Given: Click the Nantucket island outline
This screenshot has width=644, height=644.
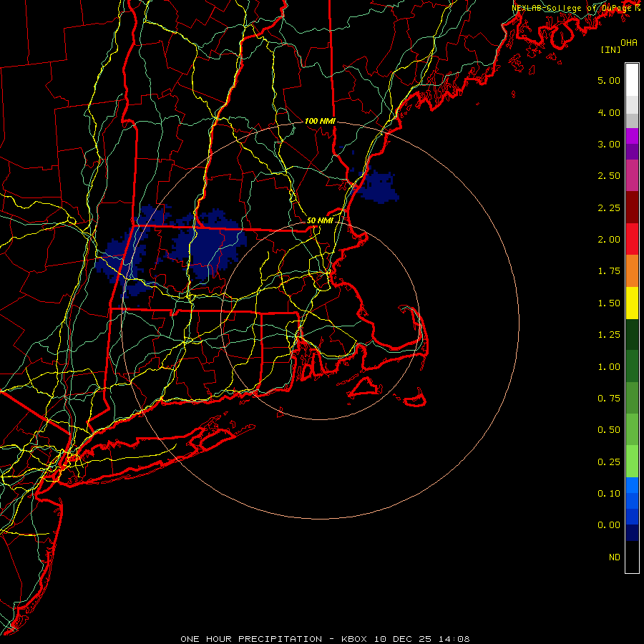Looking at the screenshot, I should [x=415, y=399].
